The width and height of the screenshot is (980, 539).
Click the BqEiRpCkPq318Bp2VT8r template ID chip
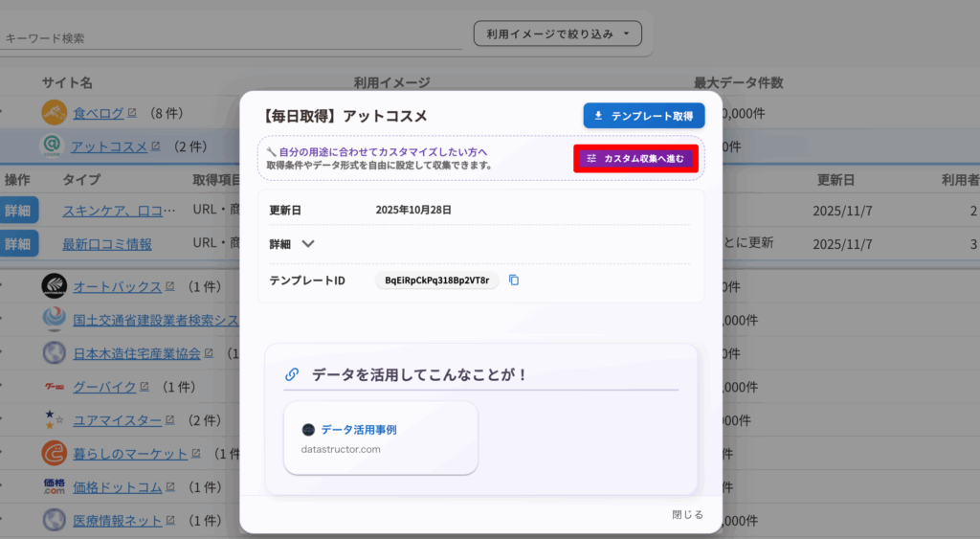[436, 281]
